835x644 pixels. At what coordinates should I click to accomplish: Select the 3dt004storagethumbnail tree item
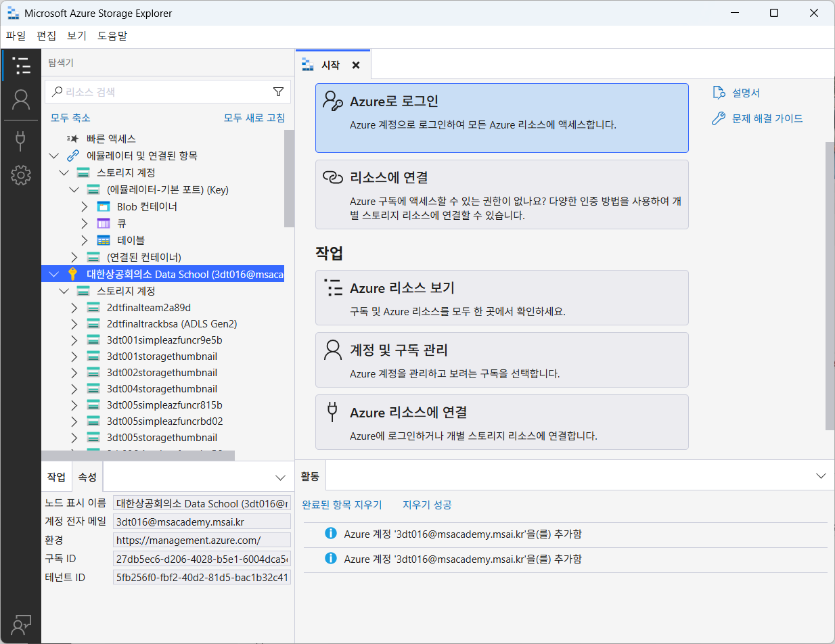pyautogui.click(x=162, y=388)
